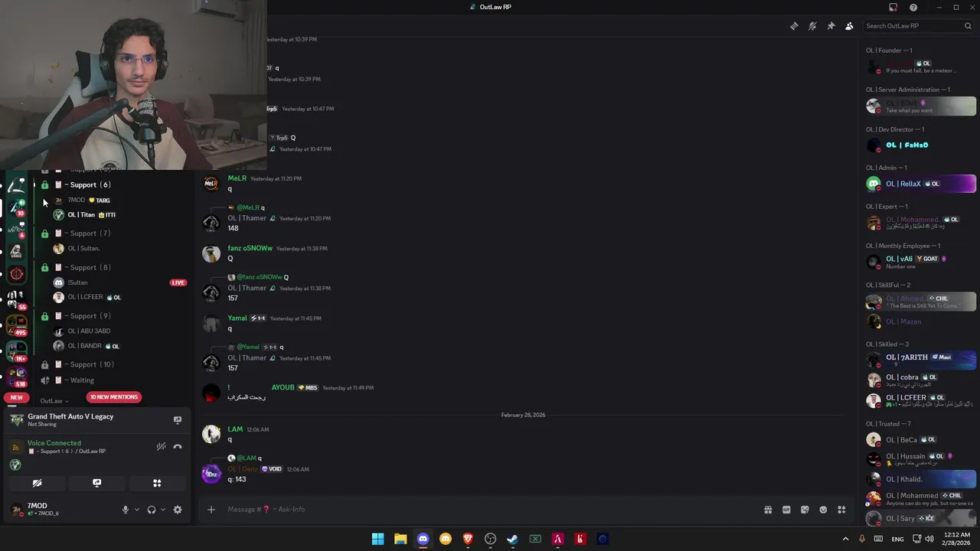Screen dimensions: 980x551
Task: Turn on camera button
Action: tap(37, 483)
